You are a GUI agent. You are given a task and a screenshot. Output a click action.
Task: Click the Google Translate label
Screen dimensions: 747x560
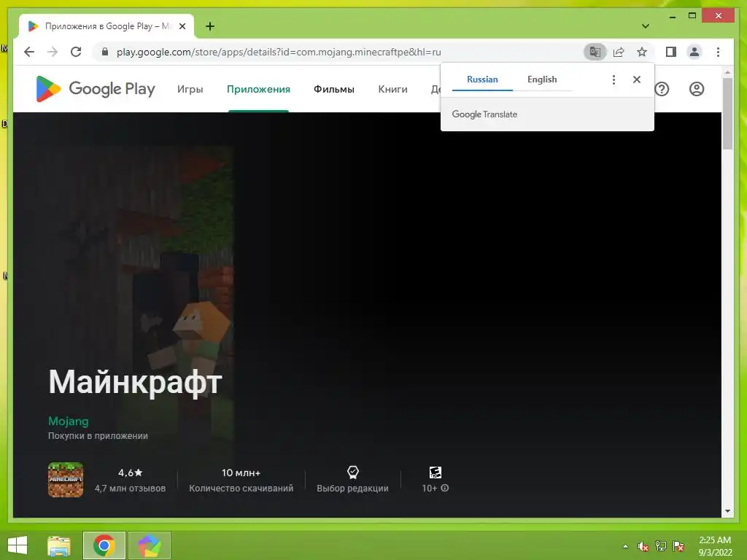pos(484,114)
